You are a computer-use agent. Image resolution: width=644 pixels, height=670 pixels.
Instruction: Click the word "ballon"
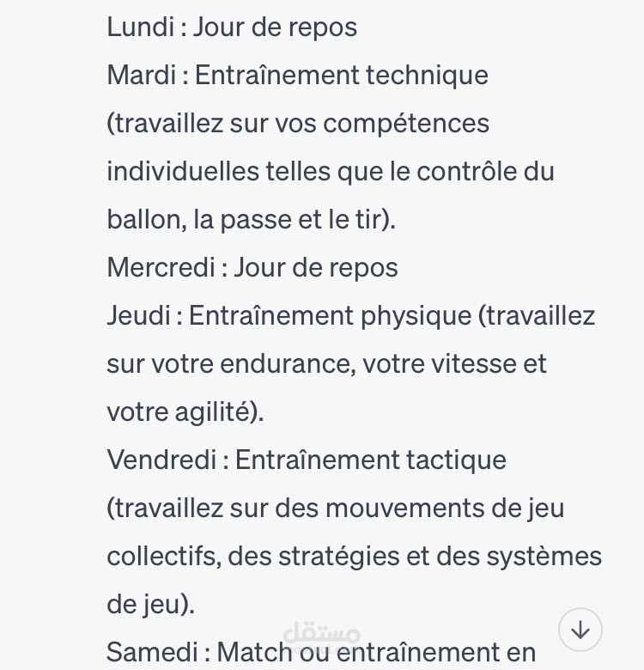147,220
